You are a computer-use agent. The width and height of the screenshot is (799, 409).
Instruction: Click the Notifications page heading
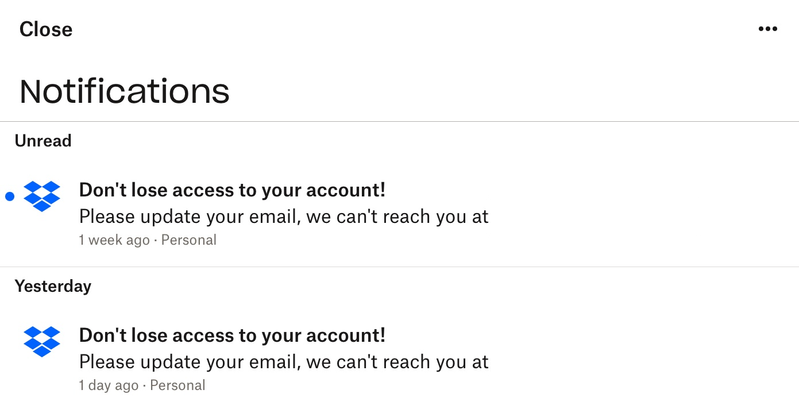(x=124, y=91)
